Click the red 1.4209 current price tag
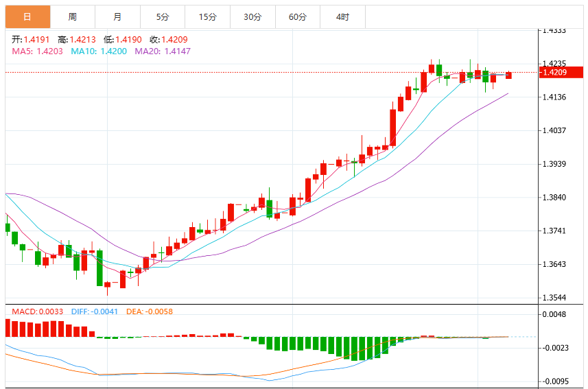Screen dimensions: 588x389 [561, 73]
